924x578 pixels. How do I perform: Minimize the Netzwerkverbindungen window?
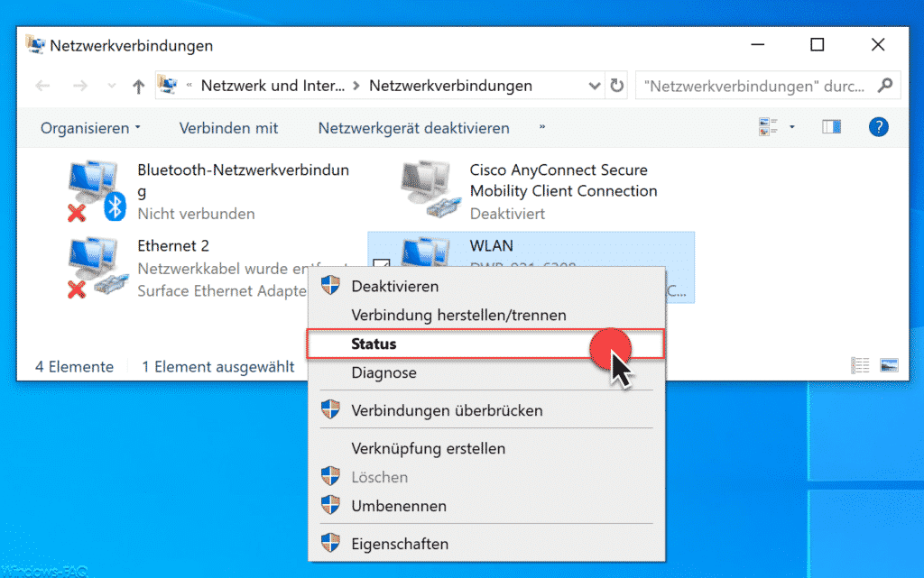758,45
